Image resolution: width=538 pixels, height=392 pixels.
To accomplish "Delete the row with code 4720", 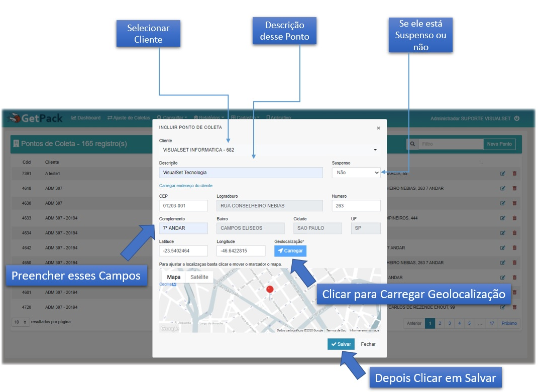I will point(514,307).
